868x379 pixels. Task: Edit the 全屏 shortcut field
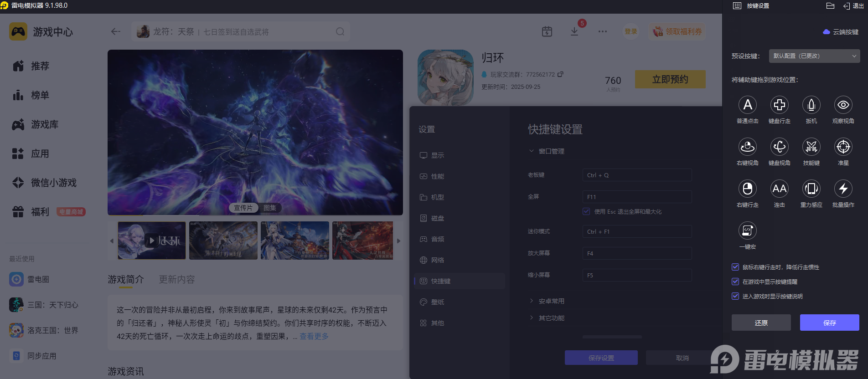point(637,197)
